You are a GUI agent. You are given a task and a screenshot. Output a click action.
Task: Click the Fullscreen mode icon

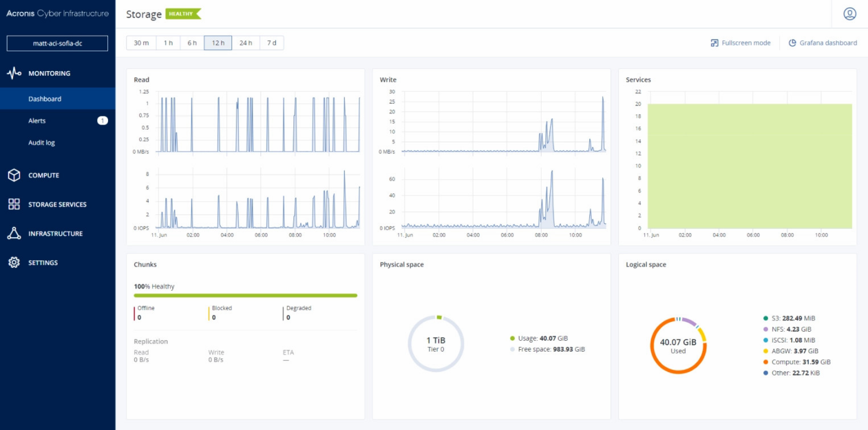[714, 43]
